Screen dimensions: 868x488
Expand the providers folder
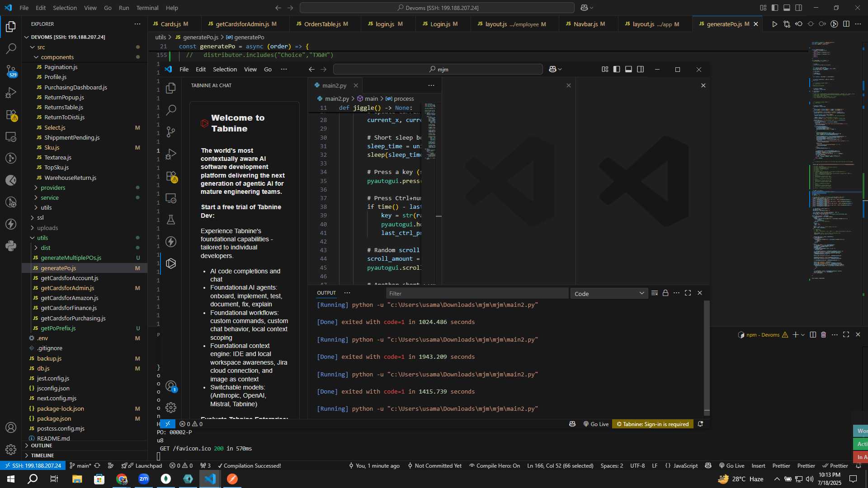53,188
